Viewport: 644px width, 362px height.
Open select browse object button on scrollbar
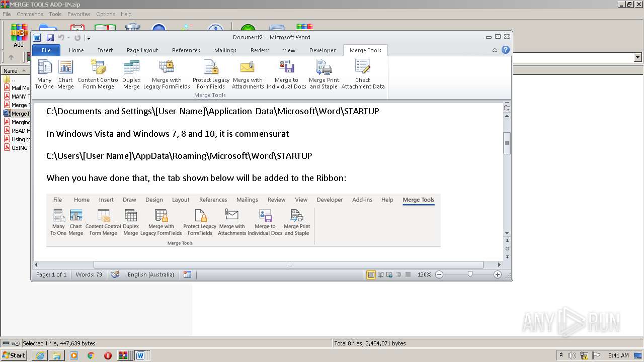[507, 248]
